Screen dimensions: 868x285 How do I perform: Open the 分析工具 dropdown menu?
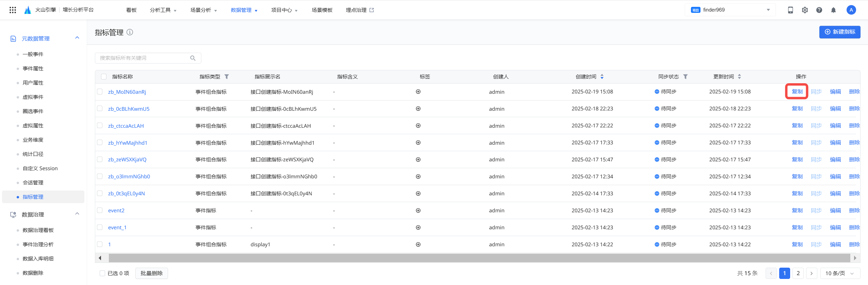[x=163, y=10]
